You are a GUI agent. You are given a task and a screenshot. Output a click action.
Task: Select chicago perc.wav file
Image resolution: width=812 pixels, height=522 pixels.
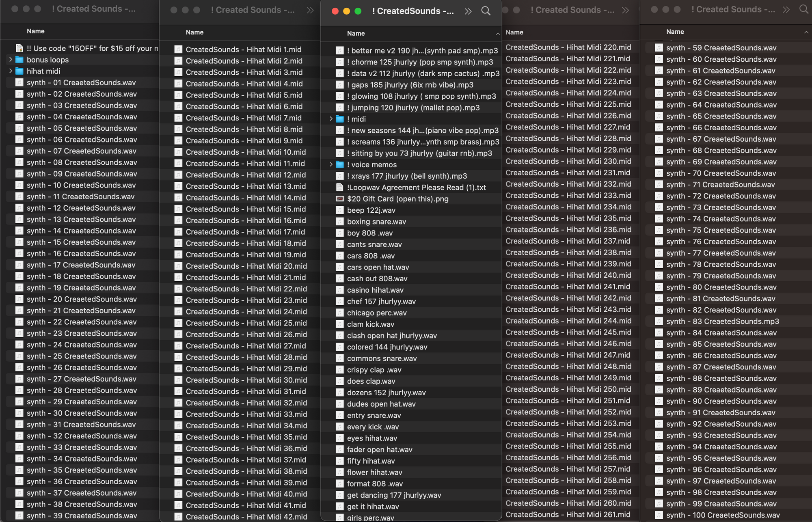pyautogui.click(x=376, y=313)
